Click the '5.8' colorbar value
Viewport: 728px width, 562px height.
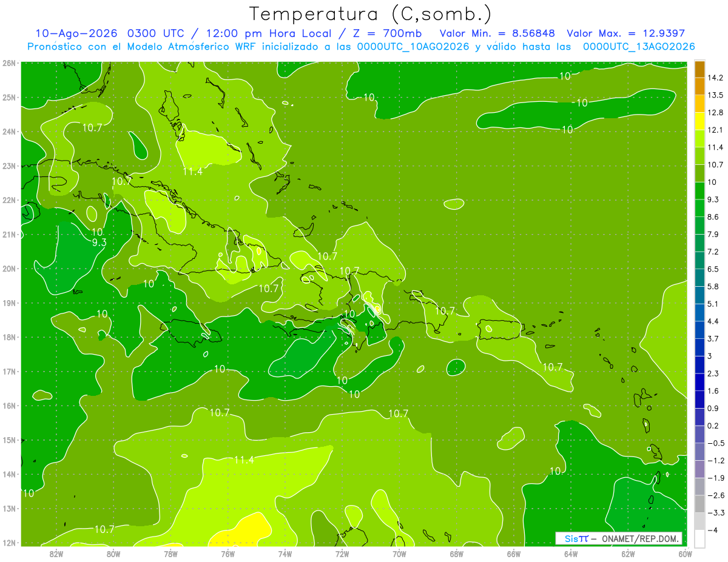click(x=713, y=286)
